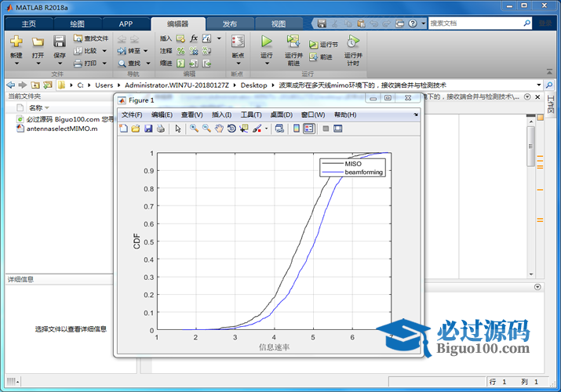Click the Print Figure icon
The height and width of the screenshot is (392, 561).
[161, 129]
